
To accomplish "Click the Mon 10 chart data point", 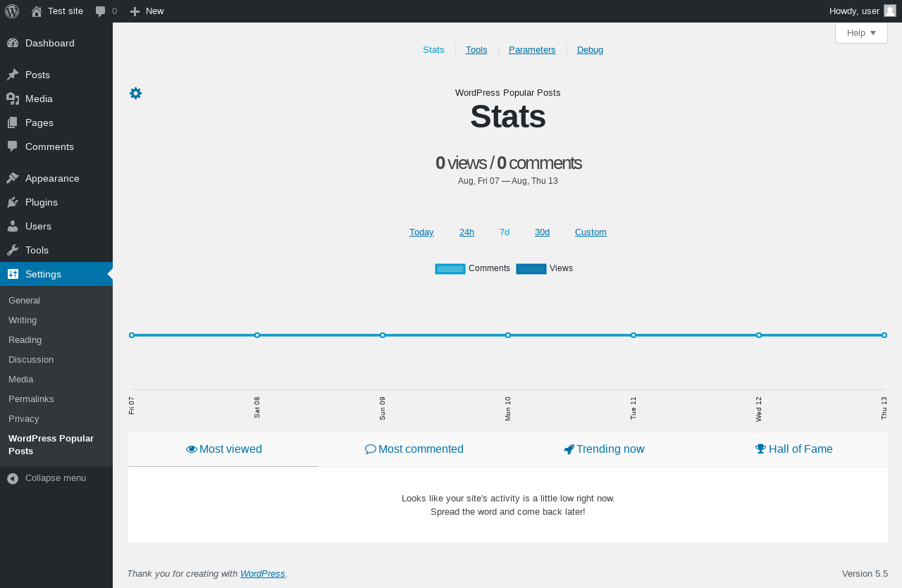I will [x=508, y=335].
